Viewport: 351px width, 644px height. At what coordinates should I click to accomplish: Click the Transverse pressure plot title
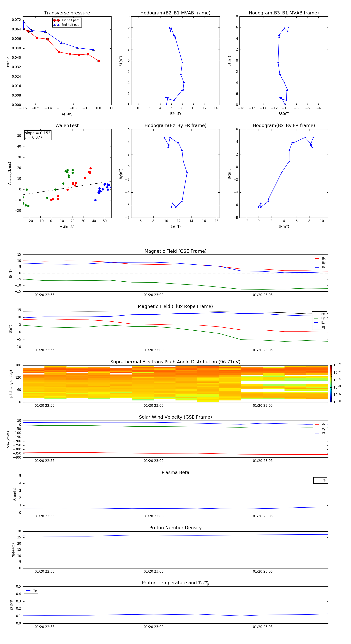(67, 13)
